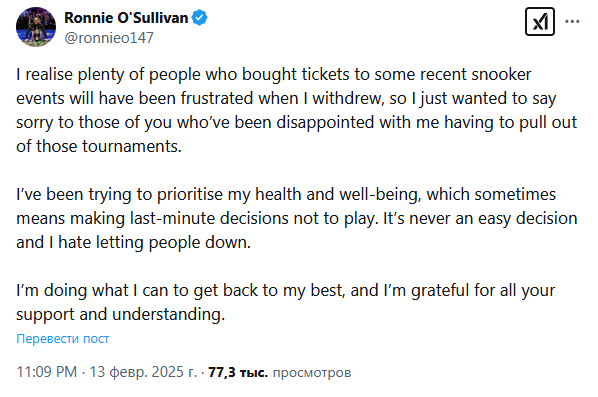Click the text 'and I hate letting people down.'
The height and width of the screenshot is (397, 598).
pos(133,243)
